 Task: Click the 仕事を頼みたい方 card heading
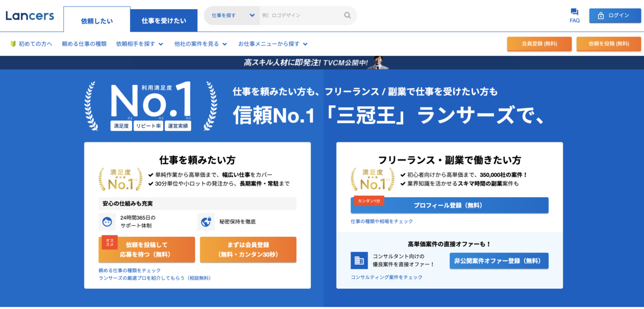point(197,160)
